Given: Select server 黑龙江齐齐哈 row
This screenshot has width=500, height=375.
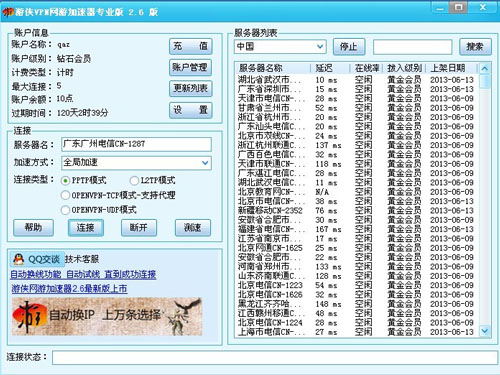Looking at the screenshot, I should pyautogui.click(x=357, y=304).
